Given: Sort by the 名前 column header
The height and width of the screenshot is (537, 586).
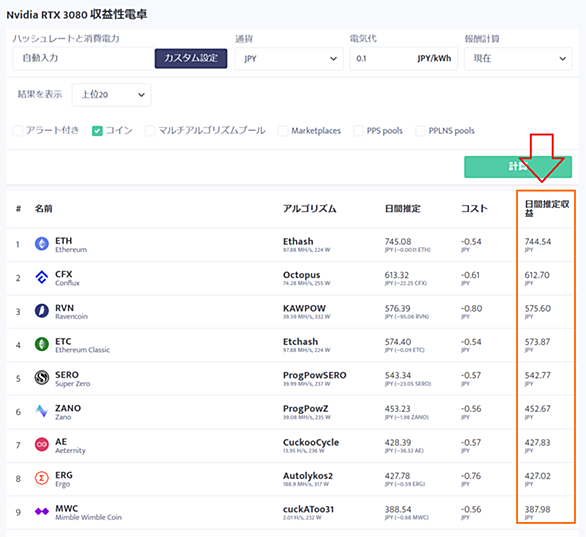Looking at the screenshot, I should pos(44,209).
